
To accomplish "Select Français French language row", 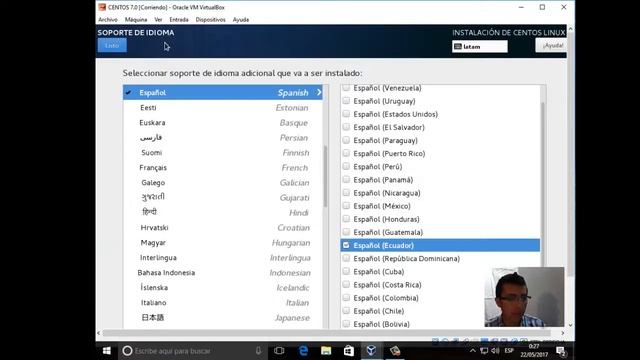I will coord(223,168).
